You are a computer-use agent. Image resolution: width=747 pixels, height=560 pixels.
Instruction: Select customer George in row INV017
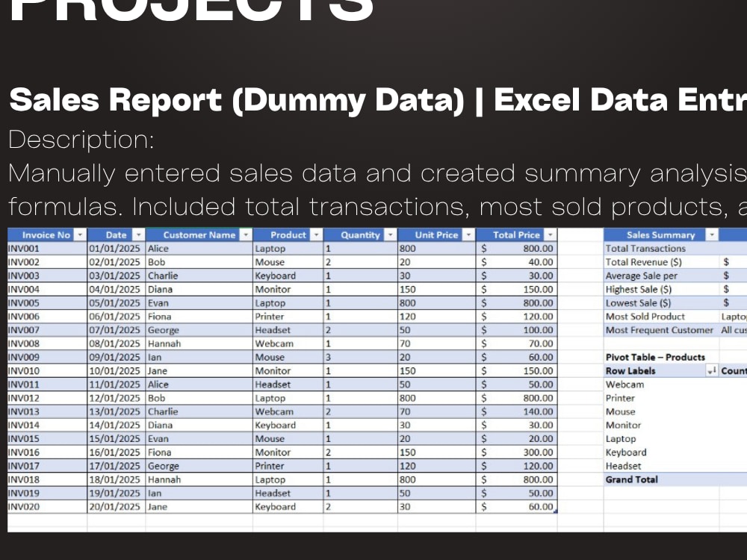tap(199, 466)
